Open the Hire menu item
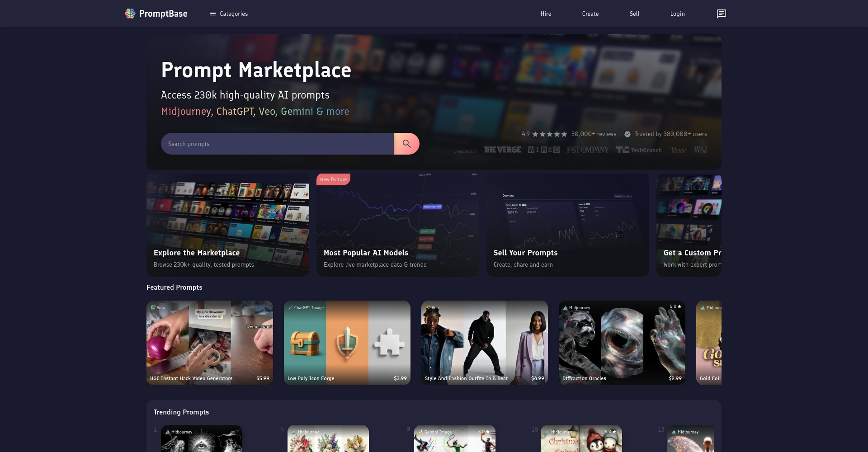 tap(546, 14)
